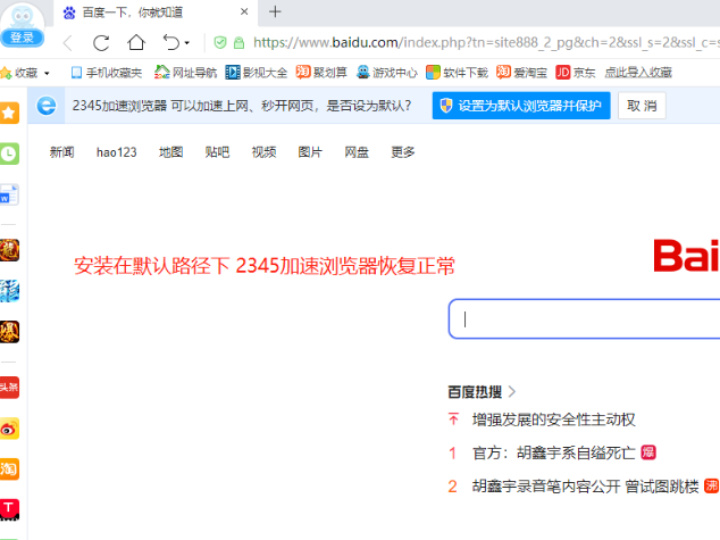Open 胡鑫宇录音笔内容公开 hot topic
The height and width of the screenshot is (540, 720).
click(x=585, y=486)
